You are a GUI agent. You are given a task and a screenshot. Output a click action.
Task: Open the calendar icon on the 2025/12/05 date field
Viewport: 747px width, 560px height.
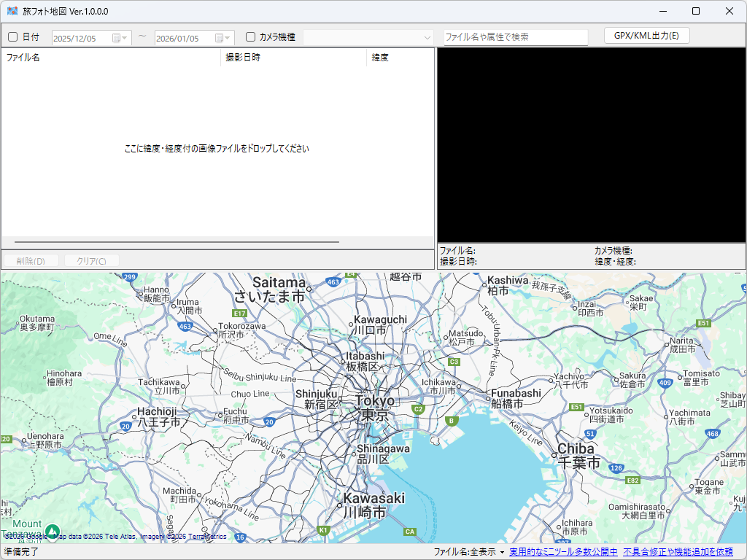[115, 36]
